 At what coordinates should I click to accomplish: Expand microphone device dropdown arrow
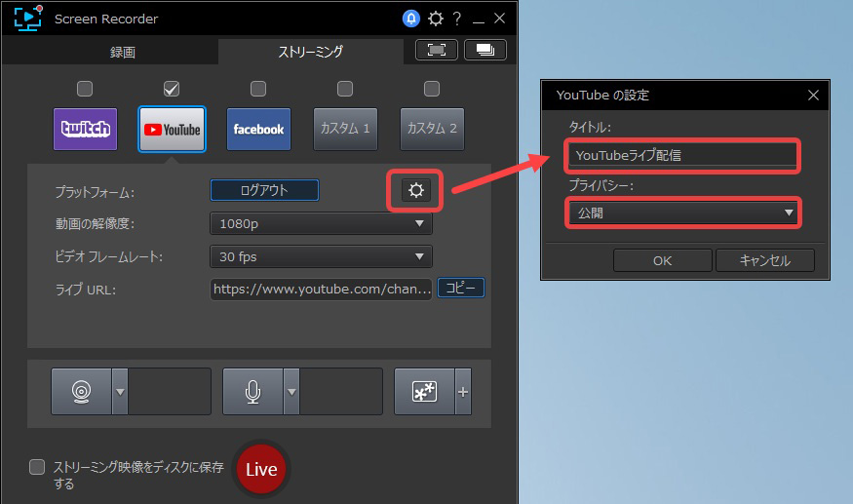click(x=291, y=391)
